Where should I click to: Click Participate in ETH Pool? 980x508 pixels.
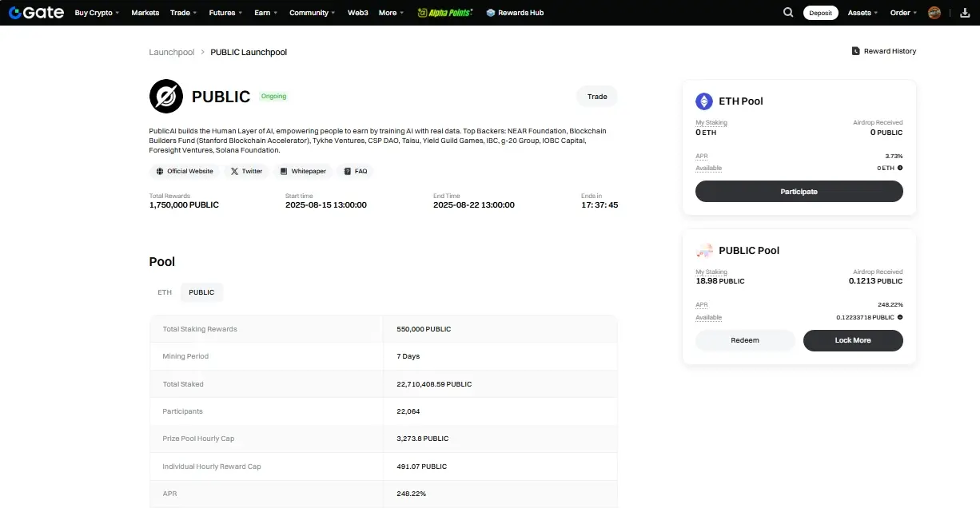pos(799,192)
